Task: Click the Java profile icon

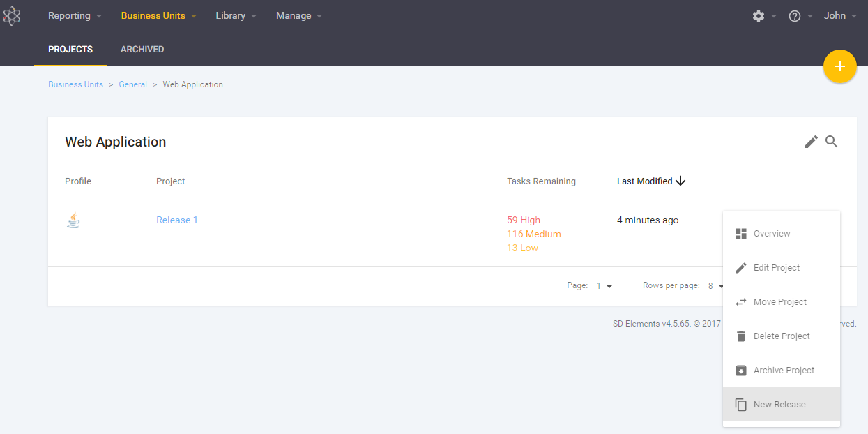Action: [x=73, y=220]
